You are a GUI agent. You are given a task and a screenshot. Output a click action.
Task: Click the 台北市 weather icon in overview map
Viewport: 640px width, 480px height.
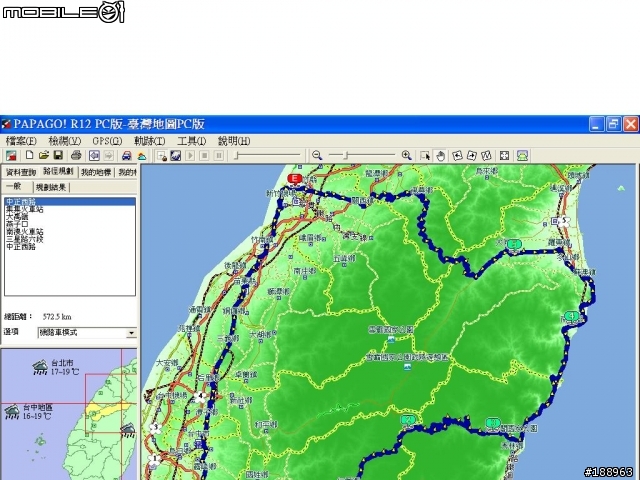tap(40, 368)
